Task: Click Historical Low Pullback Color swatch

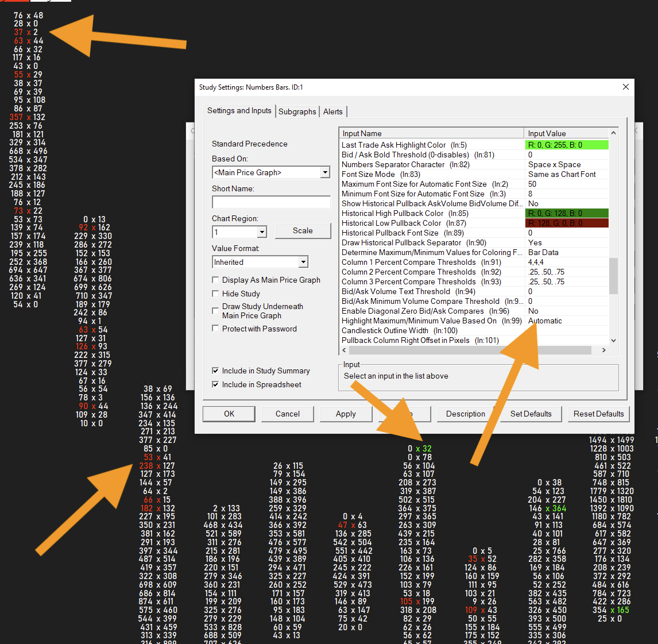Action: pyautogui.click(x=567, y=223)
